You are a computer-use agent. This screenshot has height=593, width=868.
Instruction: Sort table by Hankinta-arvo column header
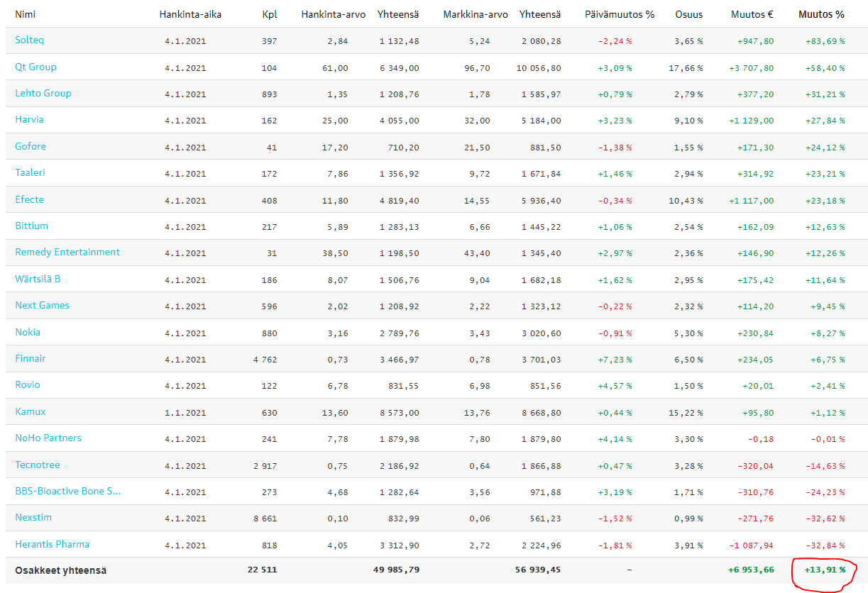click(334, 14)
